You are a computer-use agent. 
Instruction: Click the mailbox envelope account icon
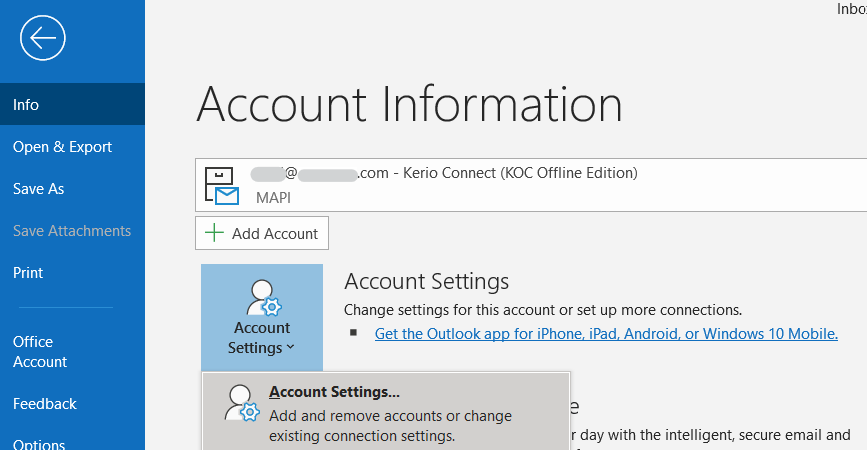click(x=222, y=186)
